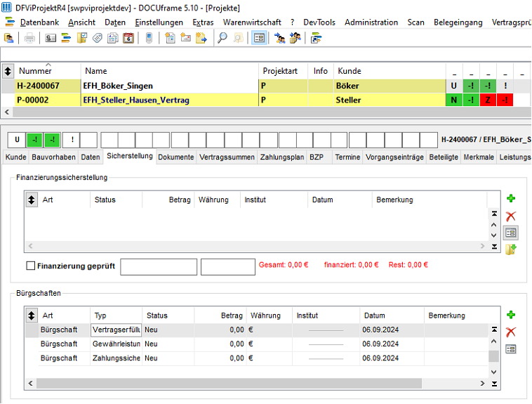Sort by Kunde column header

390,71
